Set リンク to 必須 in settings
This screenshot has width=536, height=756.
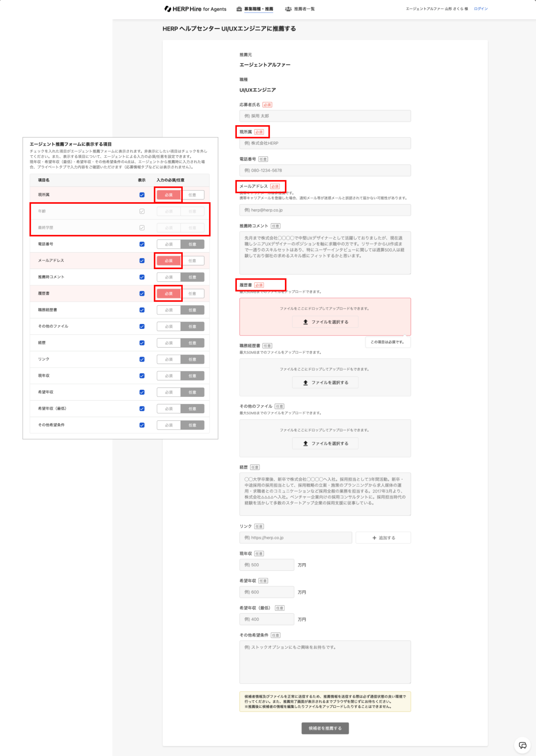169,359
